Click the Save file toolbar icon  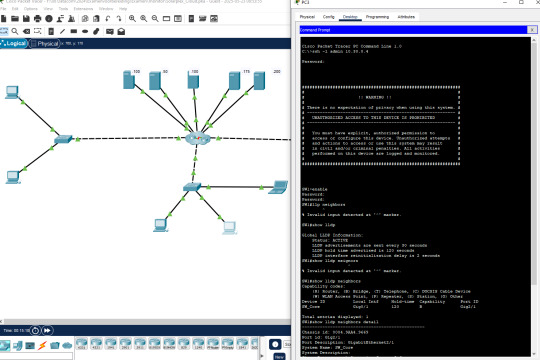click(26, 19)
